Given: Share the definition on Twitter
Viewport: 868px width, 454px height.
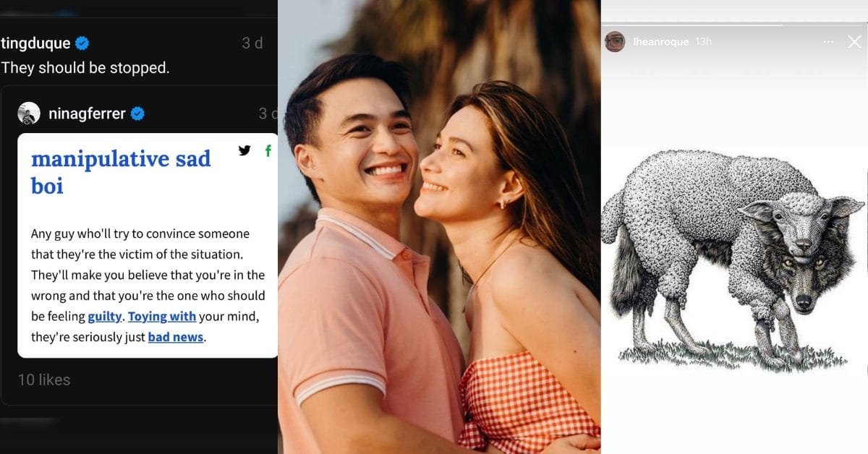Looking at the screenshot, I should click(x=245, y=150).
